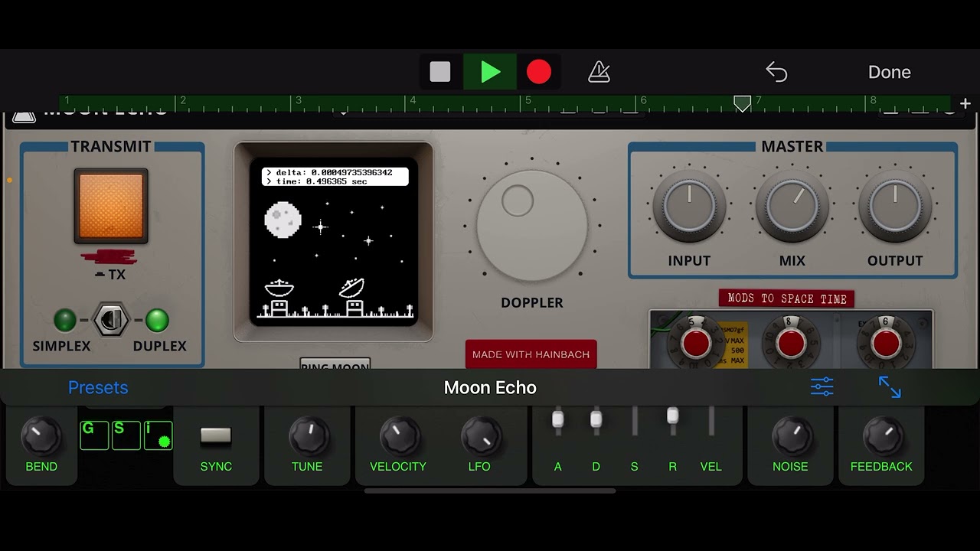This screenshot has width=980, height=551.
Task: Click the SIMPLEX green indicator light
Action: click(65, 320)
